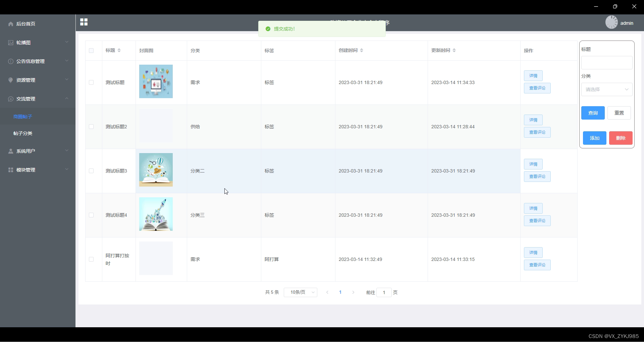This screenshot has height=342, width=644.
Task: Click the 前往 page number input
Action: point(384,292)
